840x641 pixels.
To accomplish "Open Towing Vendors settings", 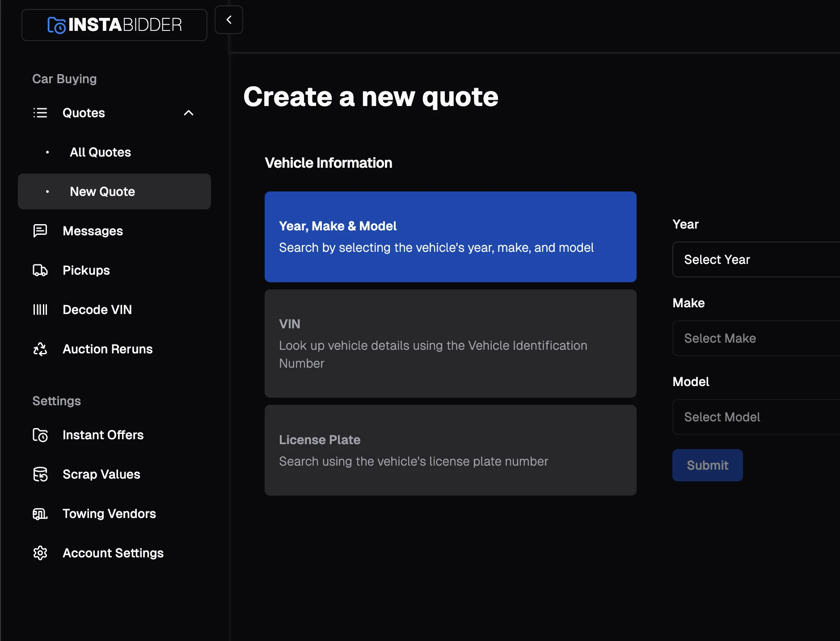I will tap(114, 514).
